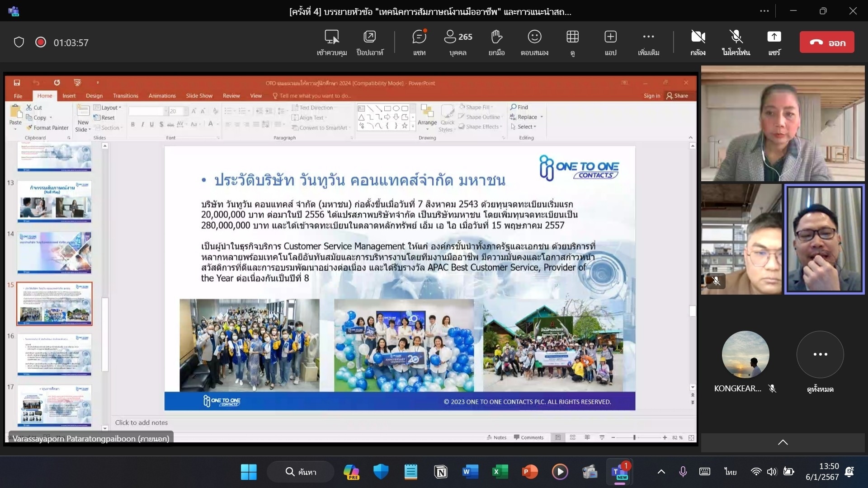This screenshot has width=868, height=488.
Task: Expand the participant panel chevron
Action: click(x=783, y=443)
